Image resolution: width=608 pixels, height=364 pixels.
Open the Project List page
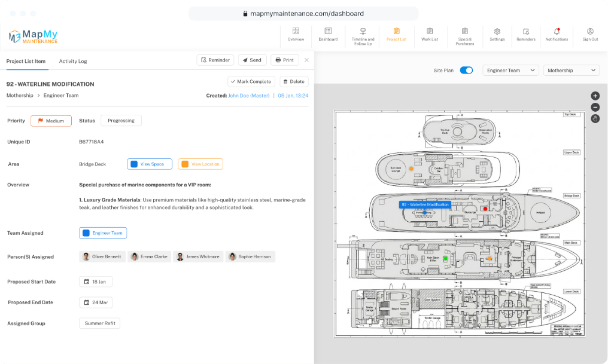396,35
